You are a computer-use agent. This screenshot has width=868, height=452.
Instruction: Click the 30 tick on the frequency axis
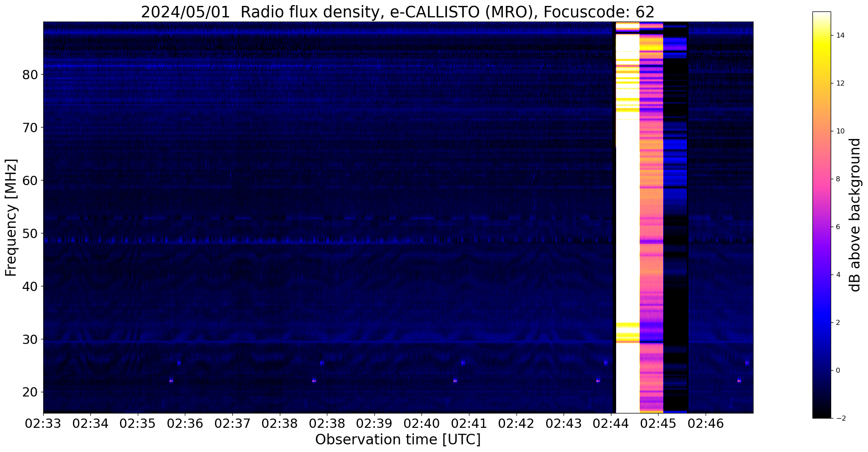(x=31, y=340)
